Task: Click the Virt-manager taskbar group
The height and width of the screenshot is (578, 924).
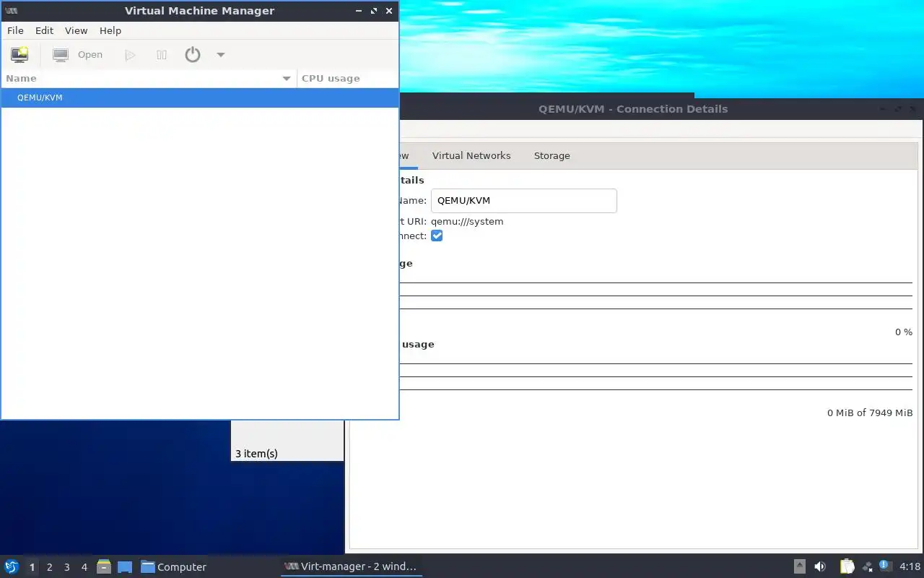Action: pyautogui.click(x=351, y=566)
